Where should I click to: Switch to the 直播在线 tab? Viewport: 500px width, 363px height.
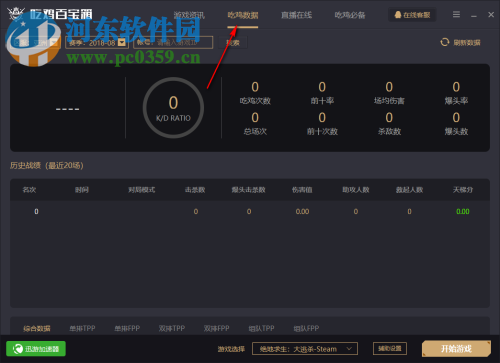[296, 15]
